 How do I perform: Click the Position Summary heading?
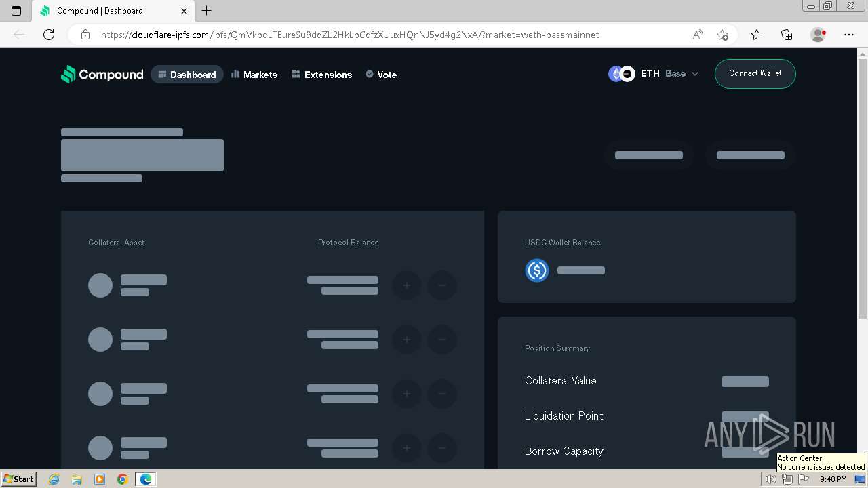(x=557, y=348)
